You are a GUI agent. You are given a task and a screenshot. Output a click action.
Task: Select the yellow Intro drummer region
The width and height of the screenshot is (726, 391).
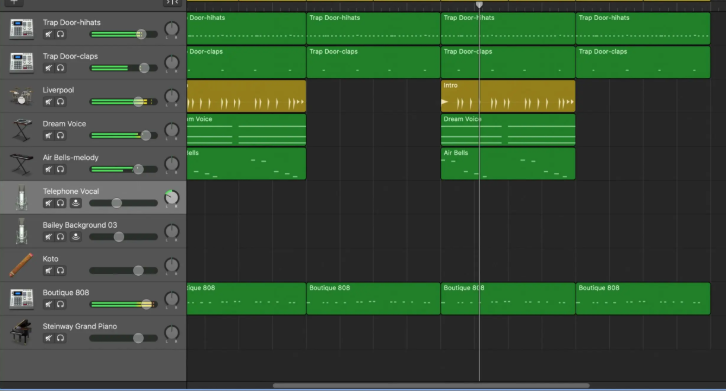(x=508, y=96)
